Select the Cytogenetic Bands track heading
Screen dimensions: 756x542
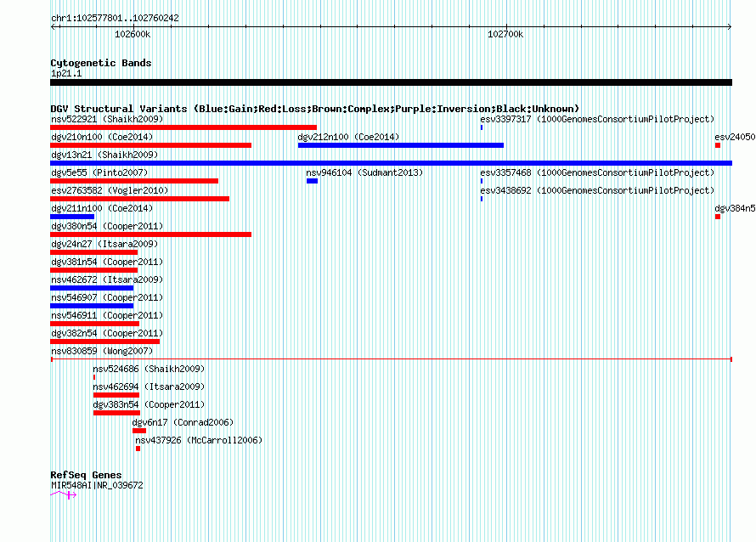pyautogui.click(x=101, y=63)
